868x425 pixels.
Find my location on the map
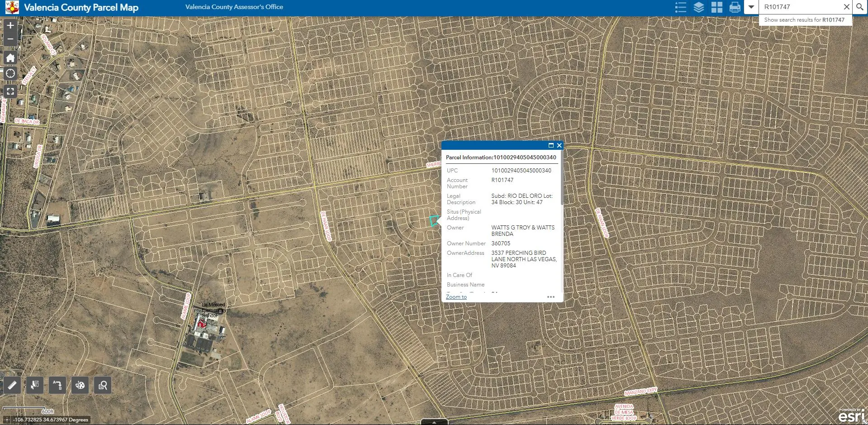10,73
